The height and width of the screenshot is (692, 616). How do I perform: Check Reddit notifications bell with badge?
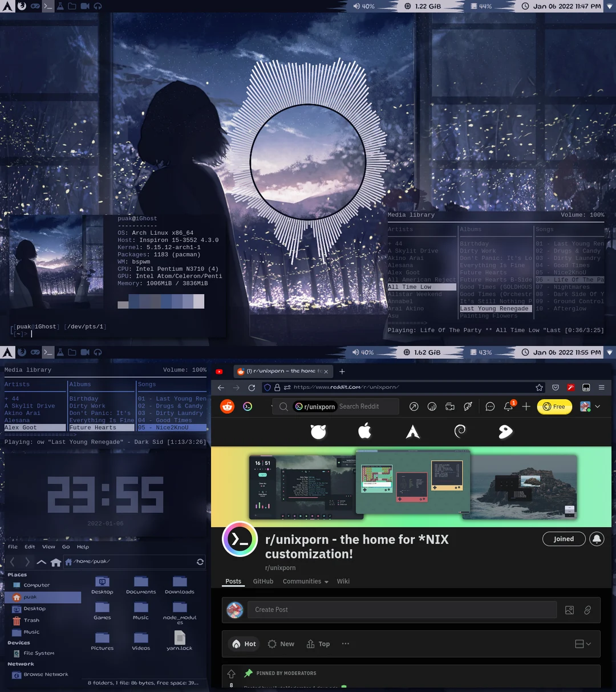pos(508,406)
